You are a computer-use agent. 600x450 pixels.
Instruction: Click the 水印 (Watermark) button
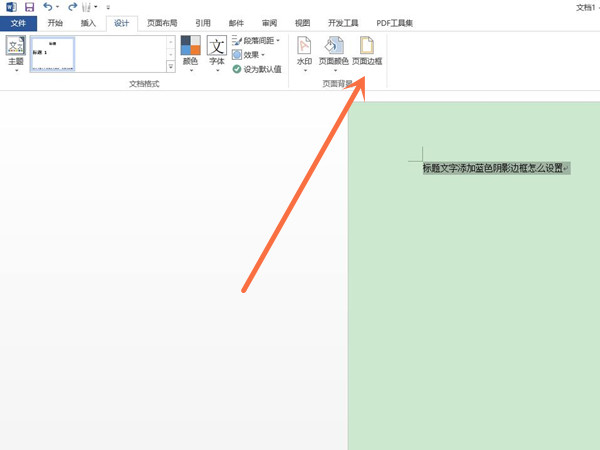[304, 53]
